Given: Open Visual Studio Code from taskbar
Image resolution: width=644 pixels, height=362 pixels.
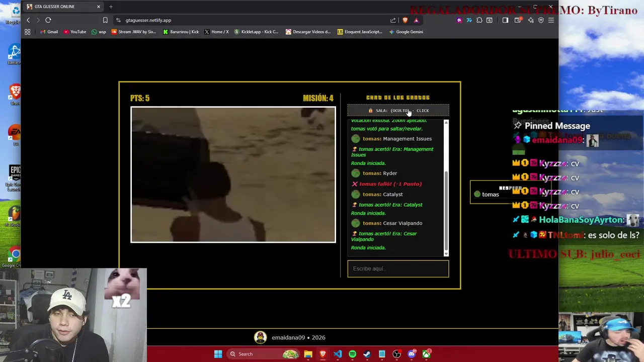Looking at the screenshot, I should 338,354.
